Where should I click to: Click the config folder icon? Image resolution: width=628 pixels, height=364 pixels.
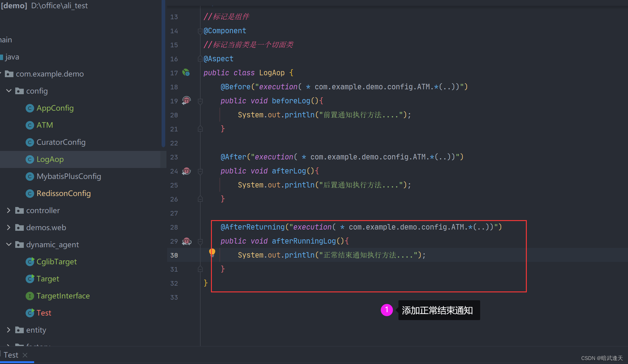20,91
